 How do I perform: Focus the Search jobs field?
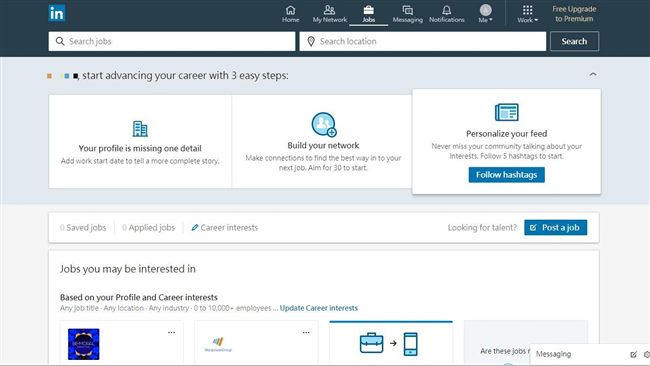coord(172,41)
